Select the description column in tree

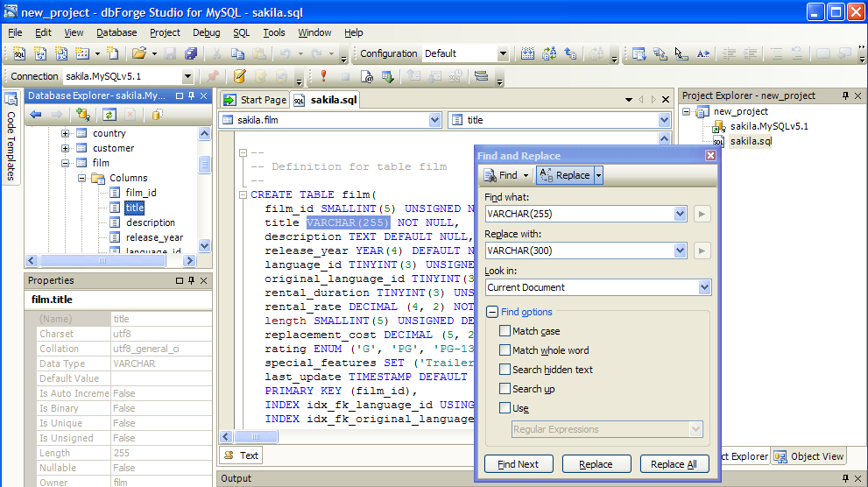[150, 222]
